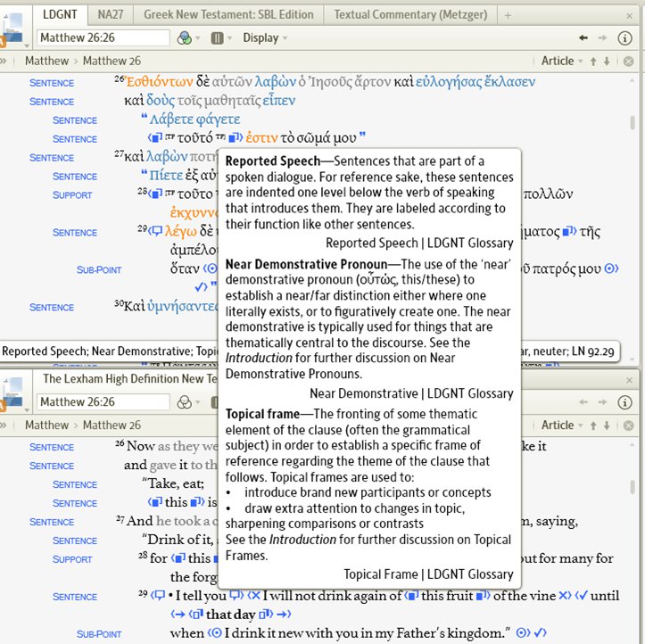Click the Matthew 26 breadcrumb in top panel
Screen dimensions: 645x644
pos(112,61)
